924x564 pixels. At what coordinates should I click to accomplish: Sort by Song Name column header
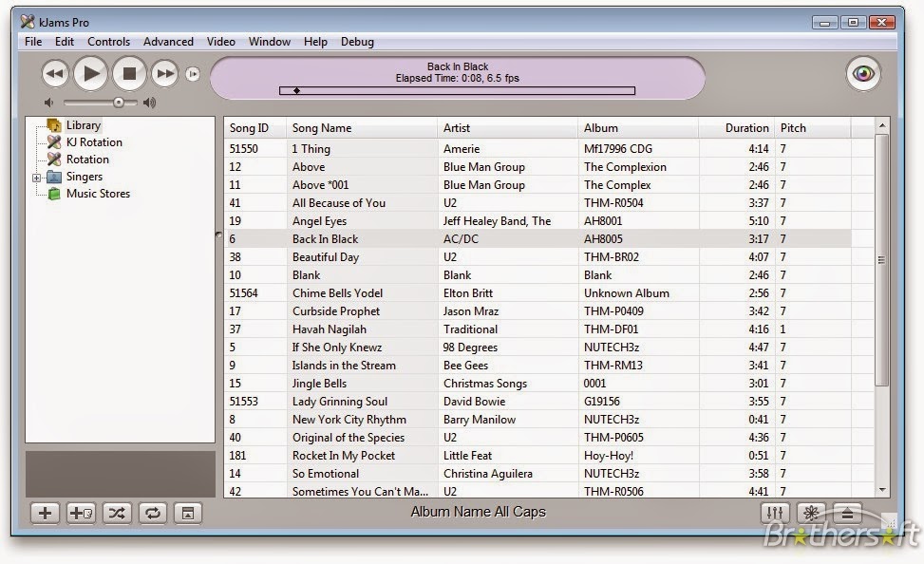[x=362, y=128]
